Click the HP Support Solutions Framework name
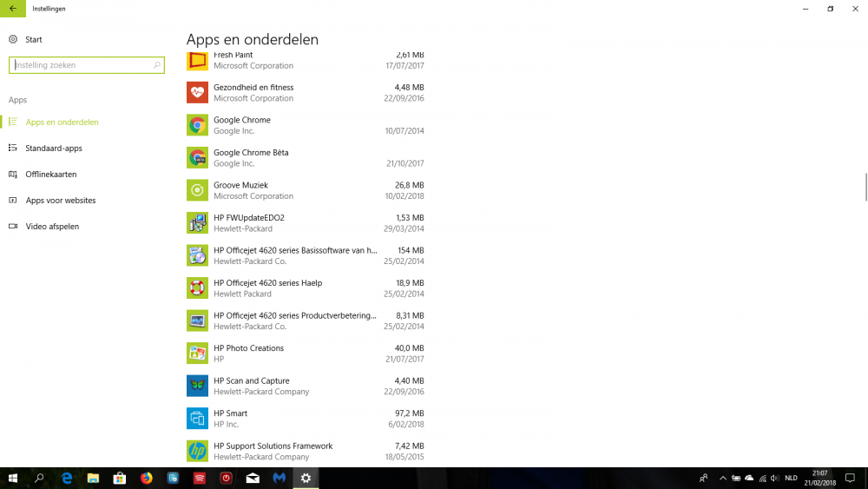 click(273, 446)
